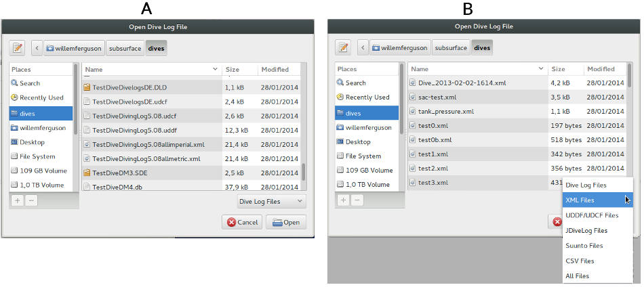Sort by Size column in dialog A
The width and height of the screenshot is (644, 287).
click(240, 70)
